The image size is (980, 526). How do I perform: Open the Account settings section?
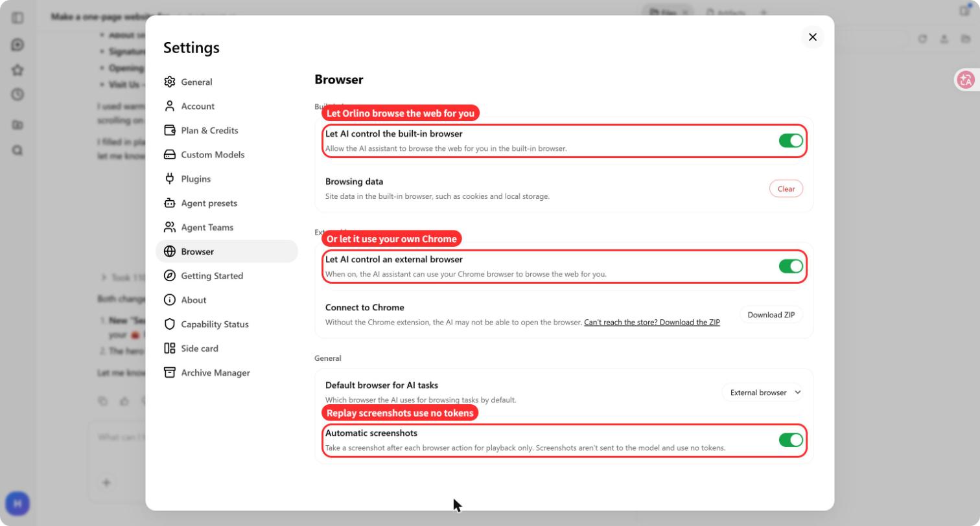pos(227,106)
